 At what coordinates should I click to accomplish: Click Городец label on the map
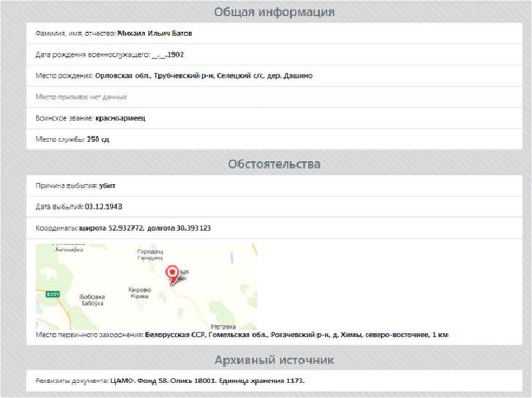pyautogui.click(x=150, y=252)
